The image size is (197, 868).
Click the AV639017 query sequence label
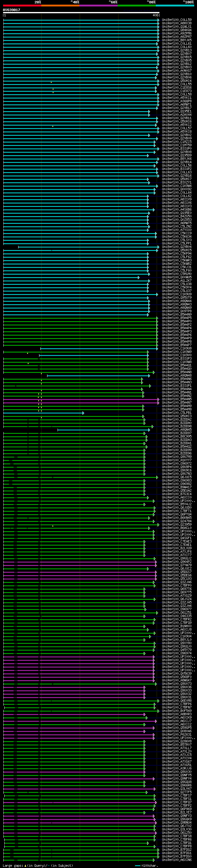click(11, 10)
